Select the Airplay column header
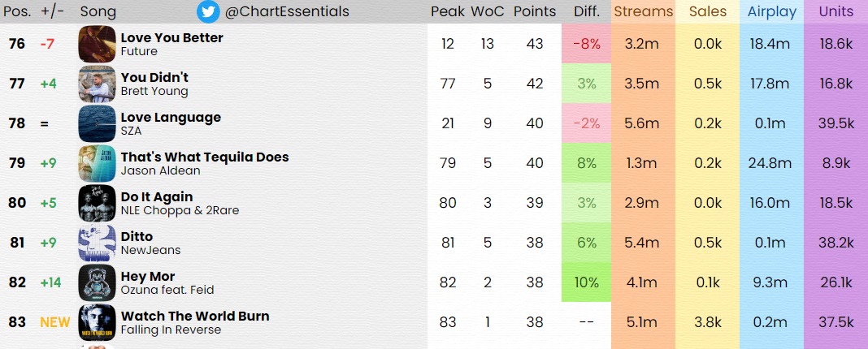Screen dimensions: 868x349 tap(771, 11)
